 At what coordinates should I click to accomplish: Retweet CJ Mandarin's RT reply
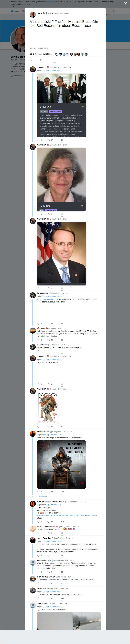coord(49,324)
